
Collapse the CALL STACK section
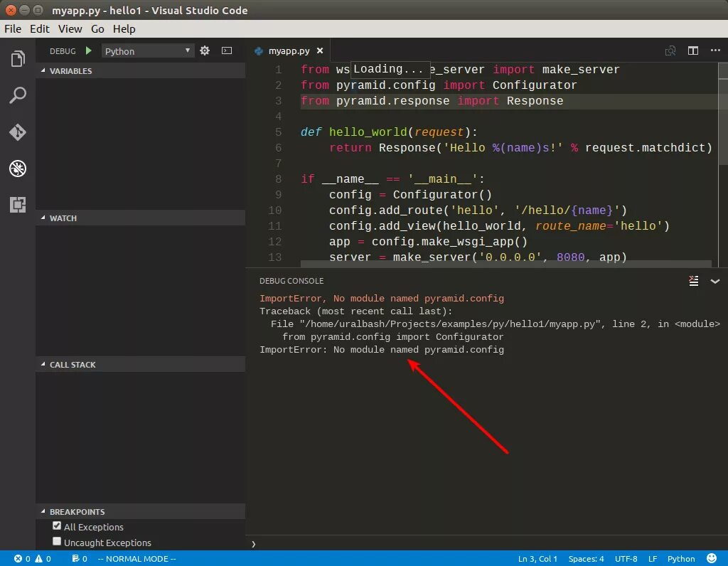pyautogui.click(x=140, y=365)
